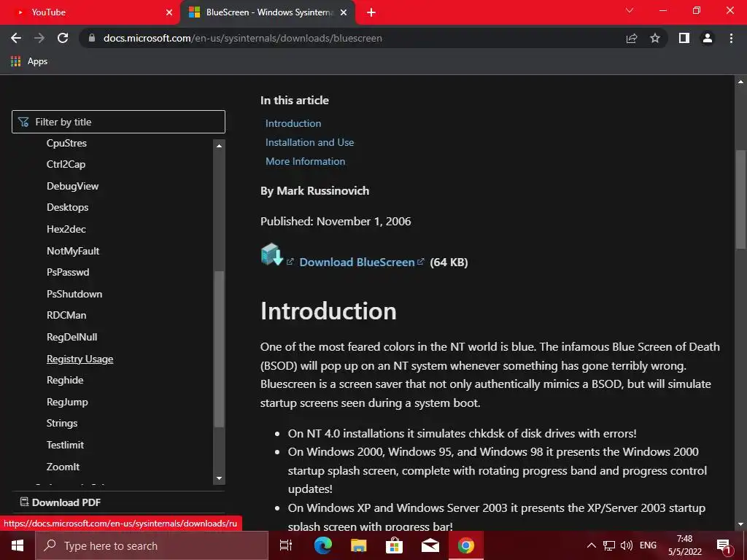Click the address bar URL
The image size is (747, 560).
[242, 38]
